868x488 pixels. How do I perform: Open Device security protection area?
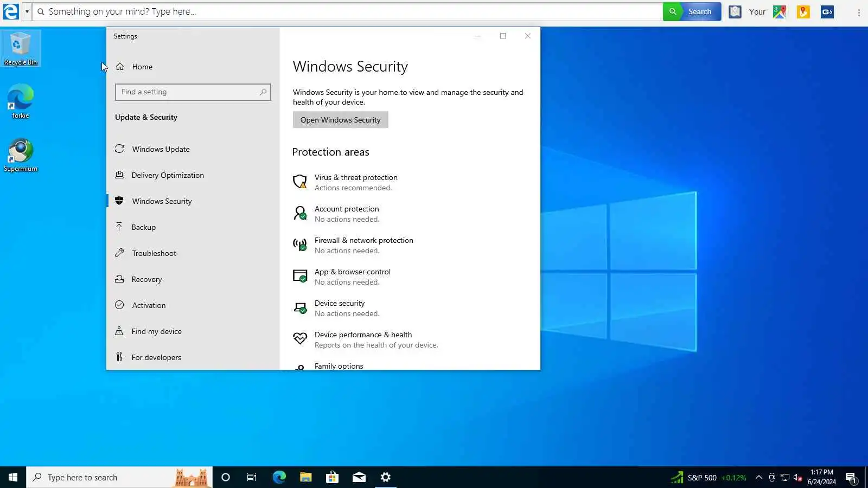click(336, 308)
